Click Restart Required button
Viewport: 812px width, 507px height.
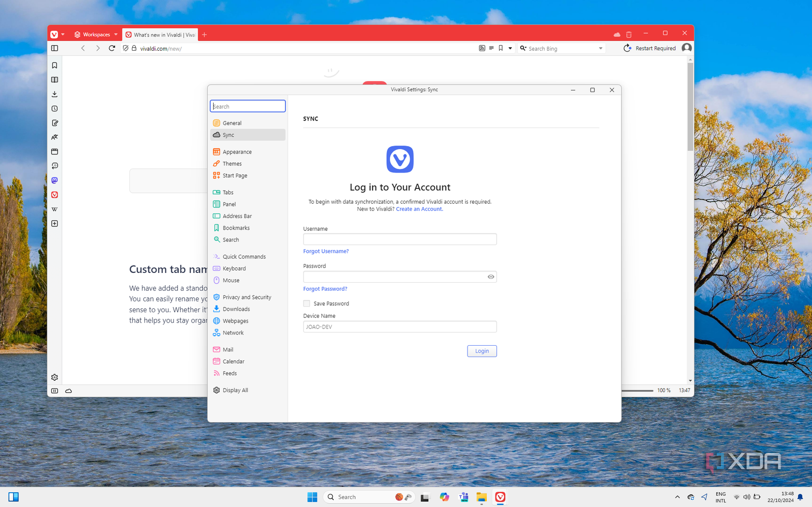tap(650, 48)
